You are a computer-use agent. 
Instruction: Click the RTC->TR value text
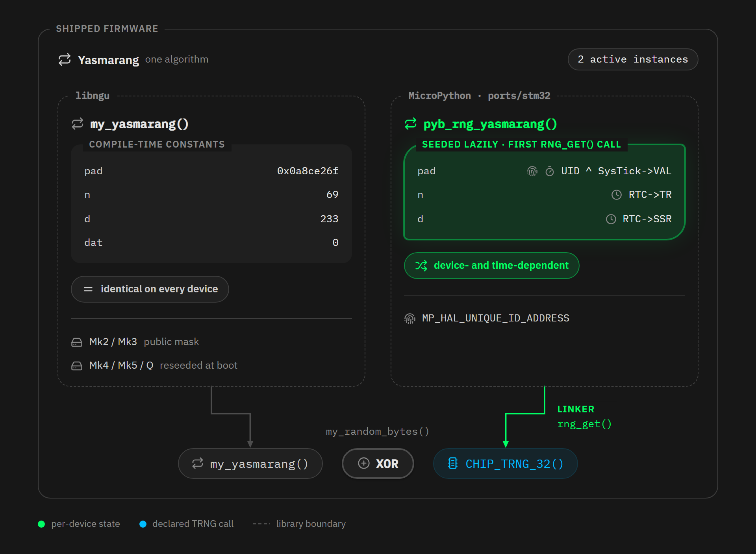[x=650, y=195]
